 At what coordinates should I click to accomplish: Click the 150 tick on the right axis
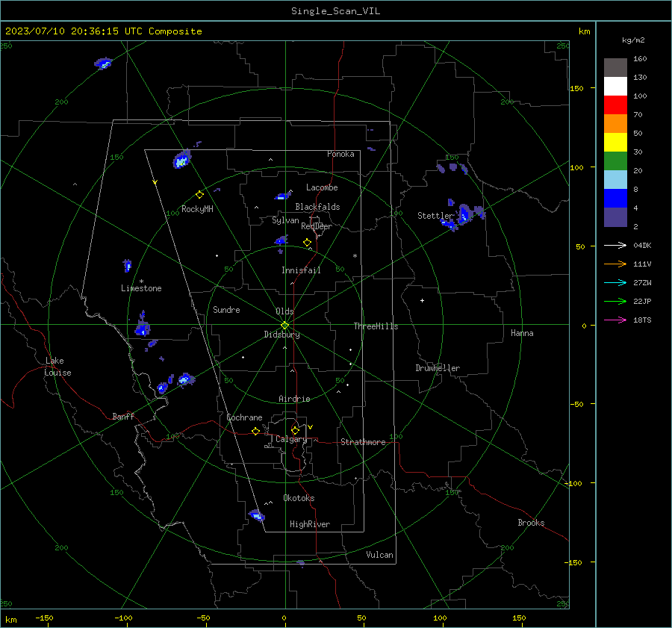pos(576,88)
